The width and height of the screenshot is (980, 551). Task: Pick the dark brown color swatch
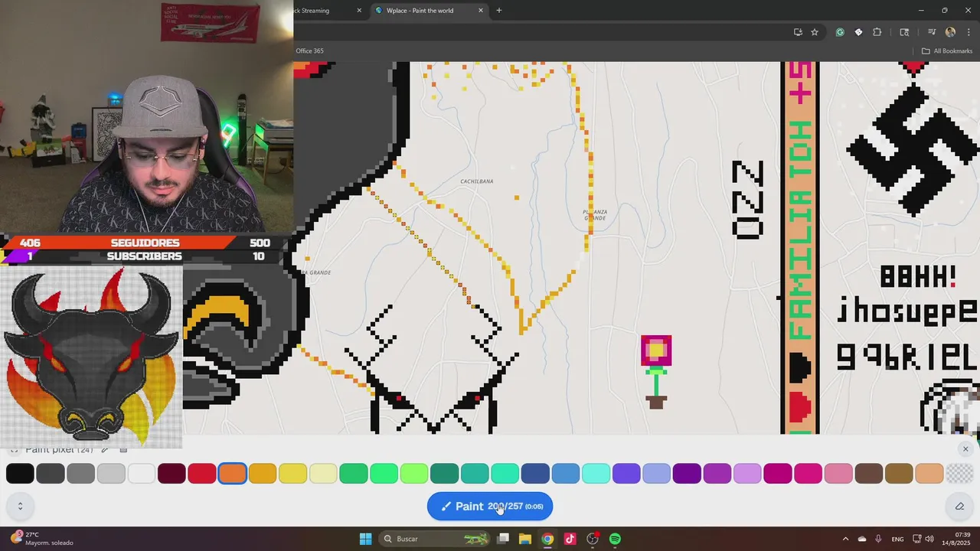click(869, 474)
